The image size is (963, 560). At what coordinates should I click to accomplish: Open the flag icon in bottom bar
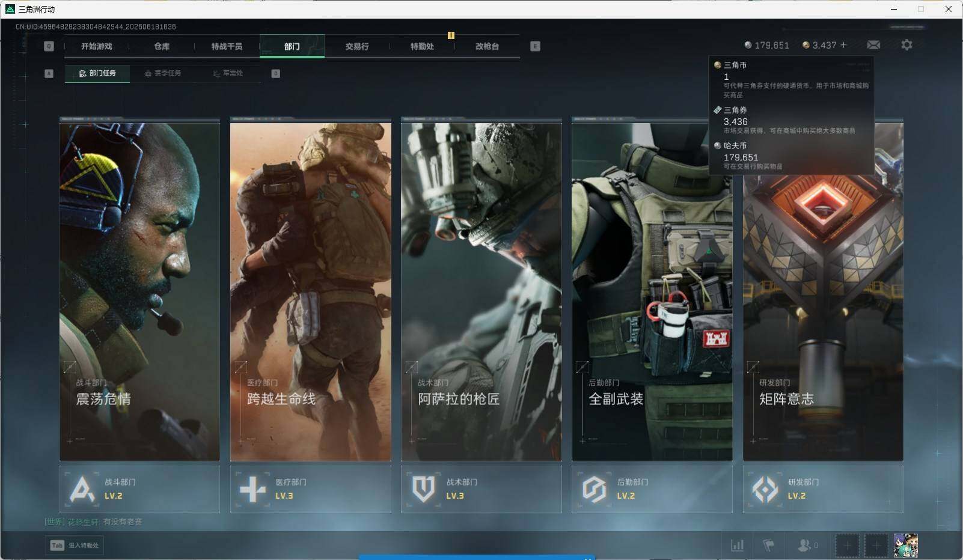768,545
